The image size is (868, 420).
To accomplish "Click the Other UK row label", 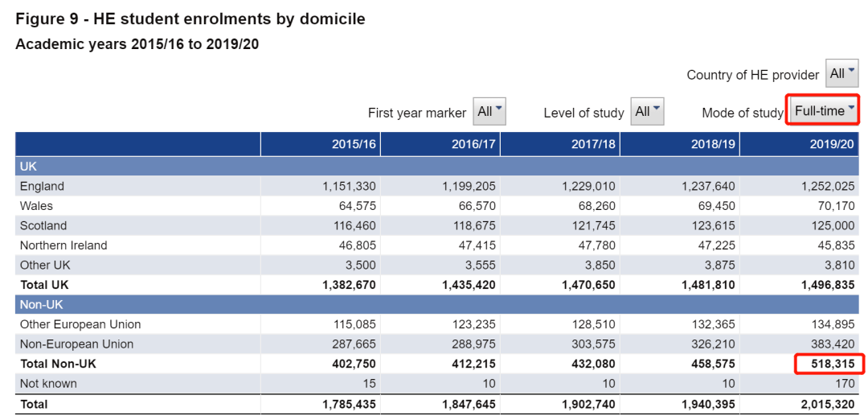I will [45, 265].
